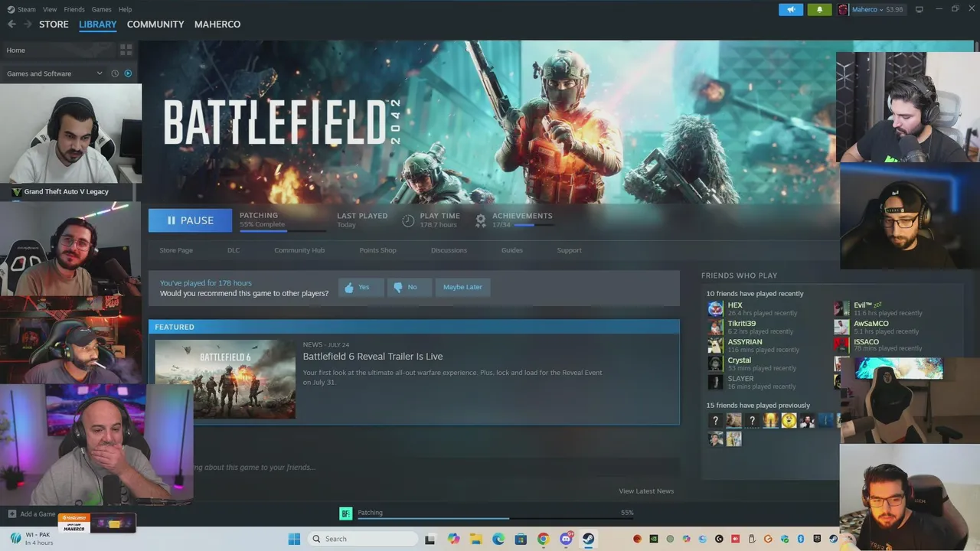Click the Bluetooth system tray icon
This screenshot has width=980, height=551.
tap(801, 540)
